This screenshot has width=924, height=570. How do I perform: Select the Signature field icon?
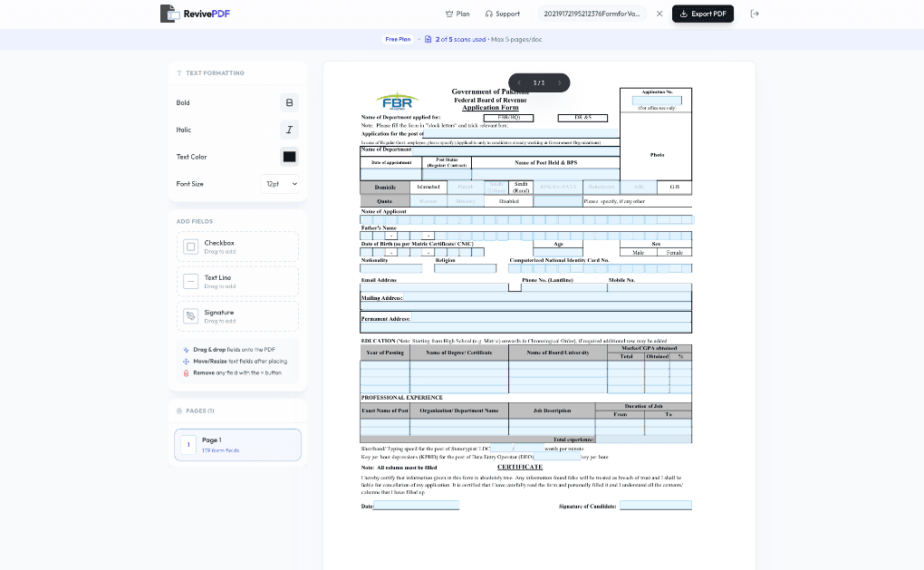tap(191, 316)
